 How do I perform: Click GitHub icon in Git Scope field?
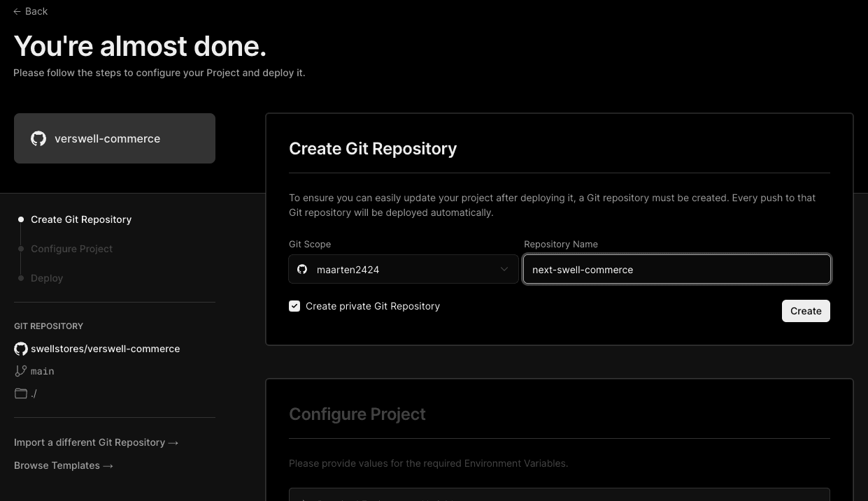pyautogui.click(x=302, y=269)
